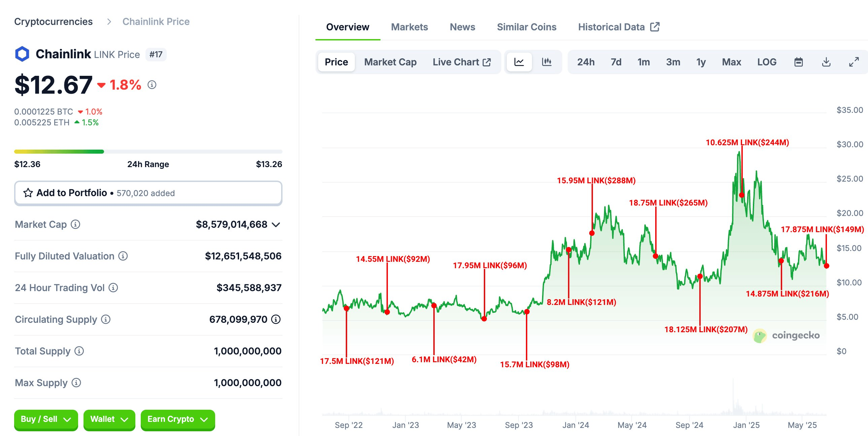Switch to line chart view icon
This screenshot has width=868, height=436.
point(519,62)
